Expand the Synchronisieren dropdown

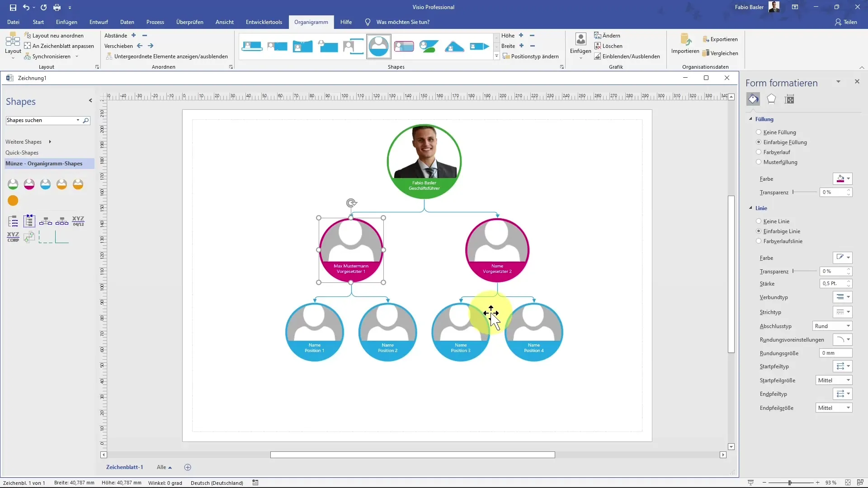coord(77,56)
